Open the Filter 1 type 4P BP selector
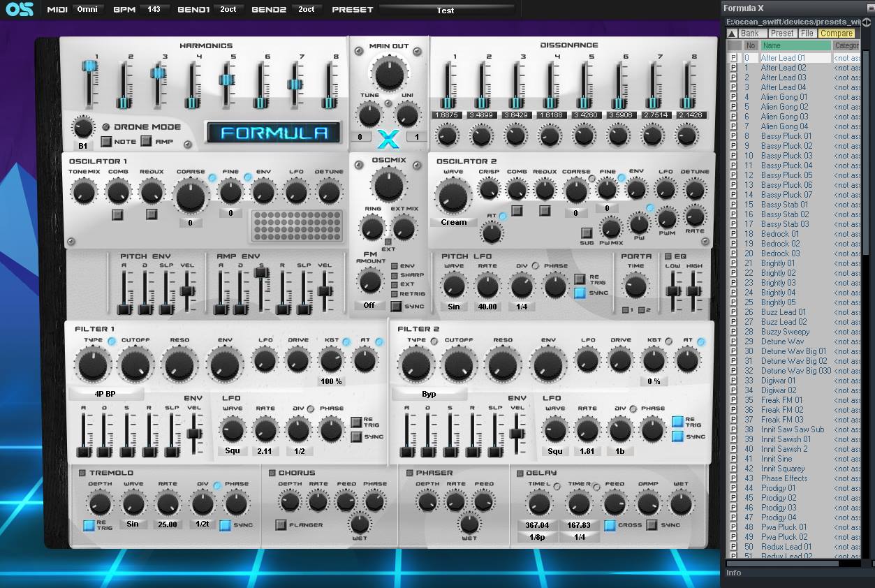875x588 pixels. point(105,394)
